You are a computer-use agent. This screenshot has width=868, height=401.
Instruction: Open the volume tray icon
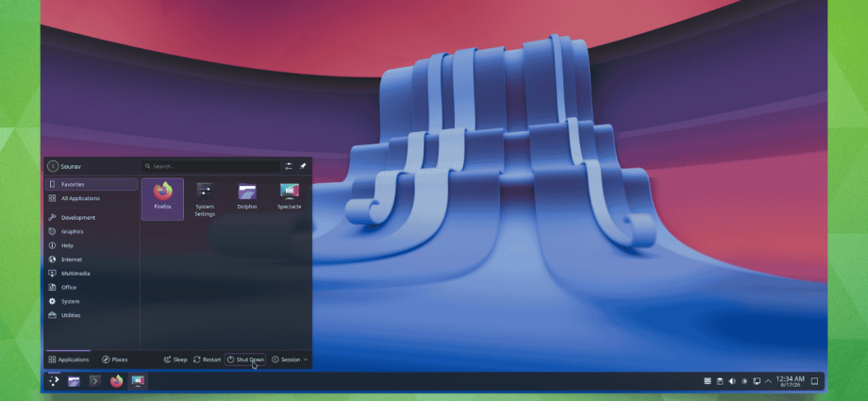[732, 381]
